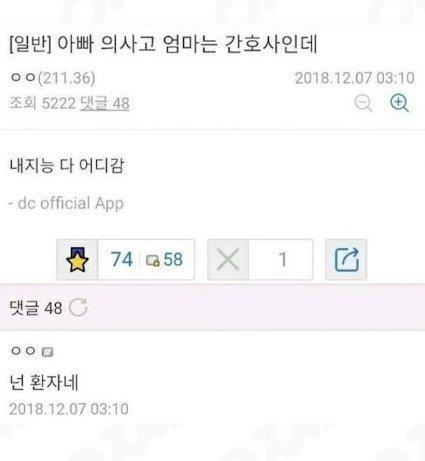Click the recommend count 74

[122, 259]
